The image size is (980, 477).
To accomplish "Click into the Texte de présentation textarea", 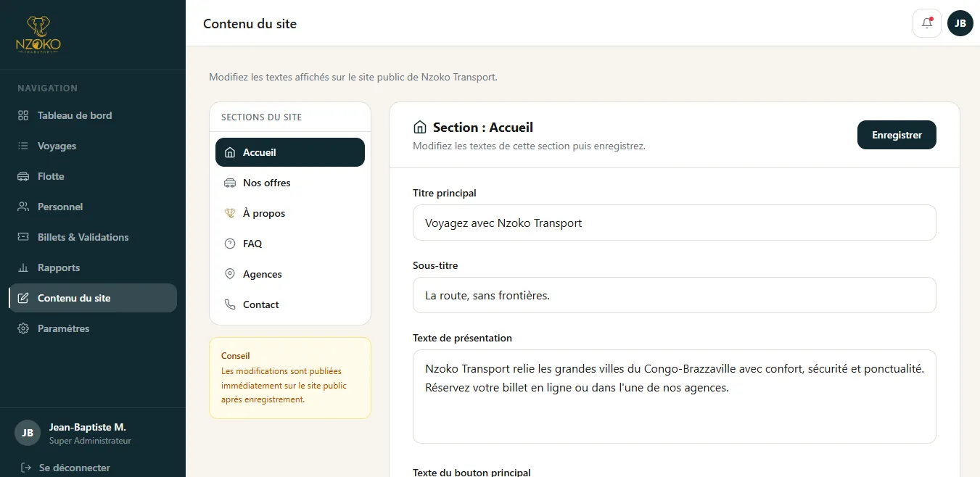I will tap(675, 397).
